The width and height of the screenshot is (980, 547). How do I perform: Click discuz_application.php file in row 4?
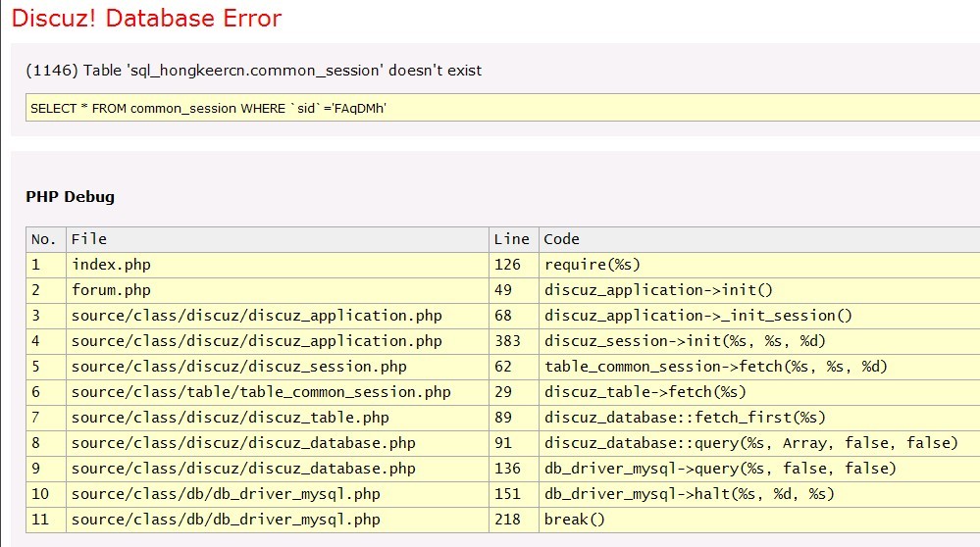tap(277, 341)
